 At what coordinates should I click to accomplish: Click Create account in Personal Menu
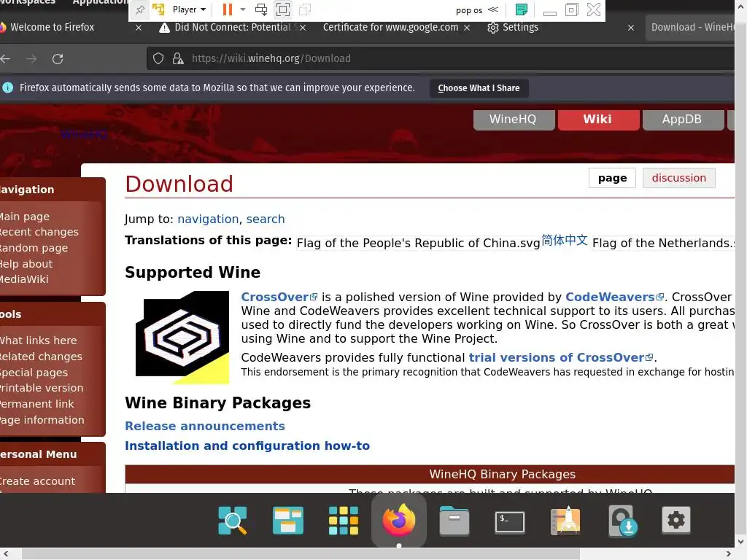click(37, 481)
